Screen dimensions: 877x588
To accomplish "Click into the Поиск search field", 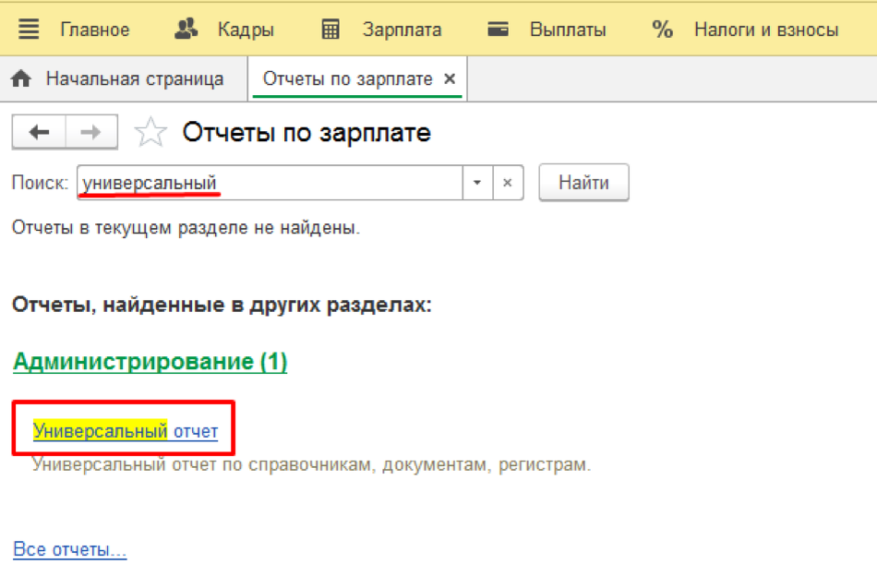I will point(270,183).
